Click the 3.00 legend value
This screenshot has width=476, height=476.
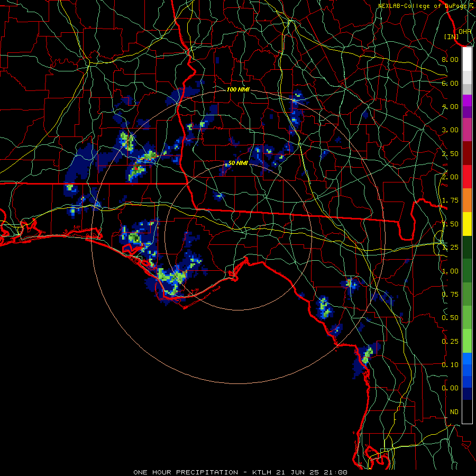point(450,130)
